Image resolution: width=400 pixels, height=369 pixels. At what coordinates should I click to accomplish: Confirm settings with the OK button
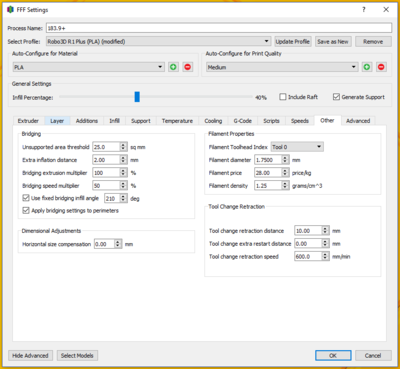[333, 355]
